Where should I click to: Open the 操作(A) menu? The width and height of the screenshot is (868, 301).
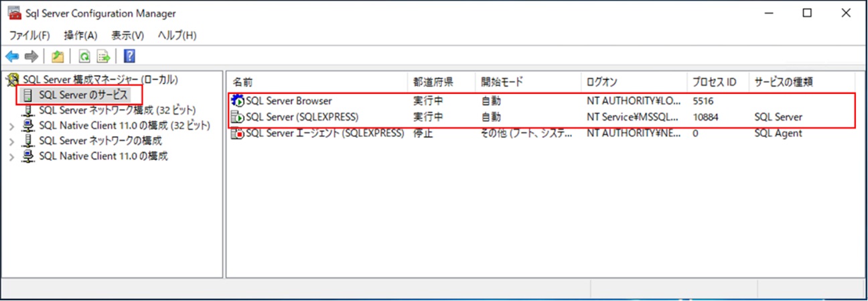tap(80, 36)
